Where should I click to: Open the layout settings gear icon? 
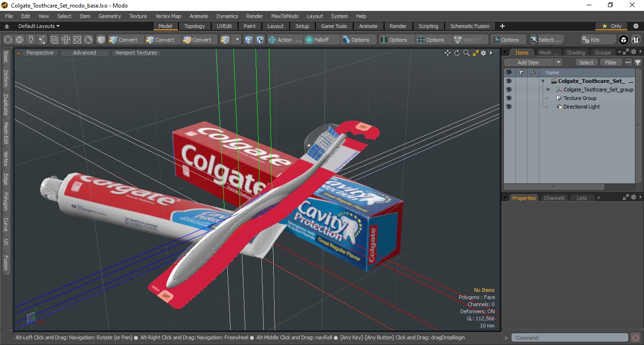click(636, 26)
